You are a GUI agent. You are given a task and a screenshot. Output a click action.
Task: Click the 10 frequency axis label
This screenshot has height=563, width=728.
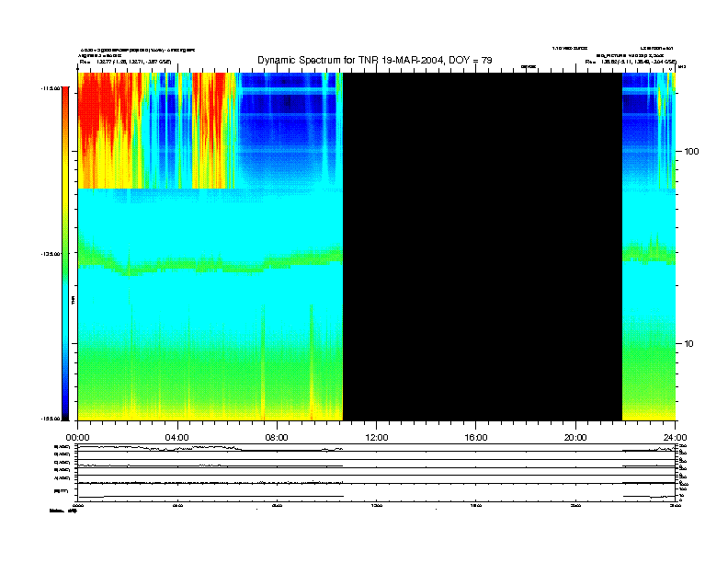[689, 344]
